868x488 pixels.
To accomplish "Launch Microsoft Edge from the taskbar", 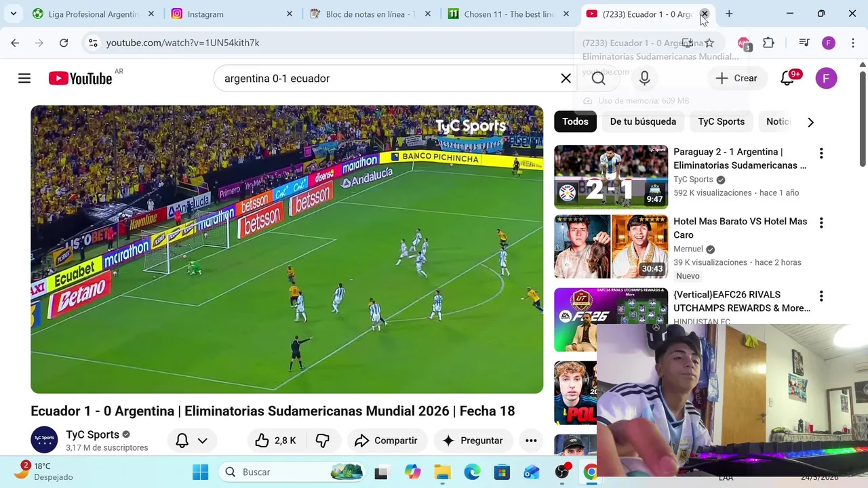I will 472,472.
